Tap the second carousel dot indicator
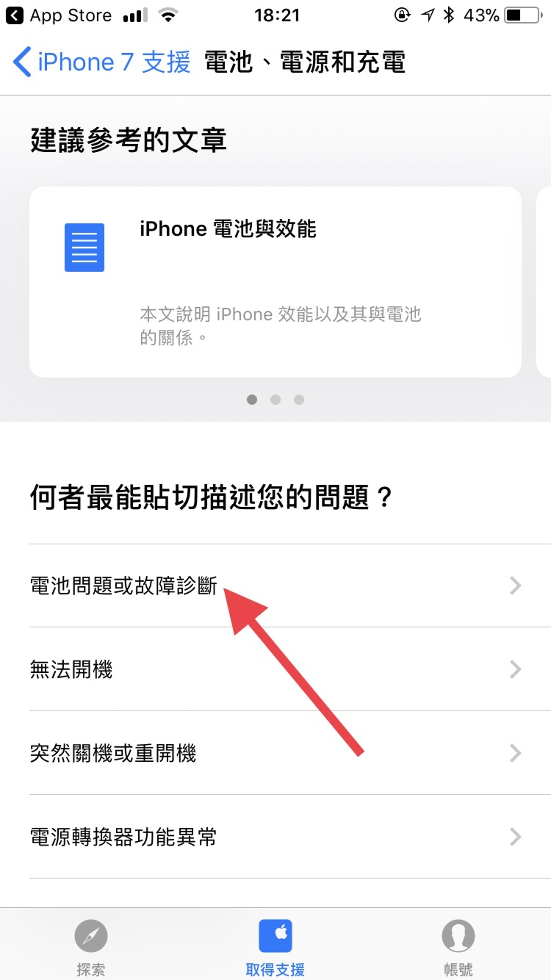Screen dimensions: 551x980 pyautogui.click(x=275, y=382)
